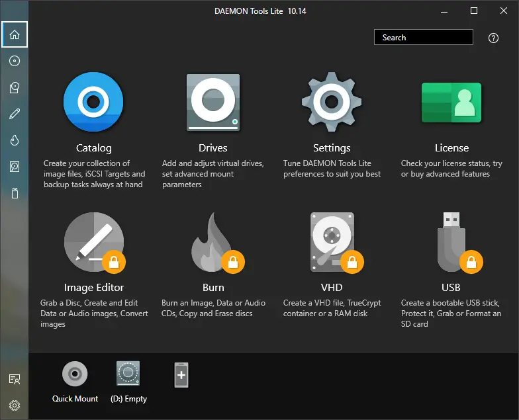Click the locked Image Editor tile icon
Image resolution: width=519 pixels, height=420 pixels.
(x=94, y=242)
